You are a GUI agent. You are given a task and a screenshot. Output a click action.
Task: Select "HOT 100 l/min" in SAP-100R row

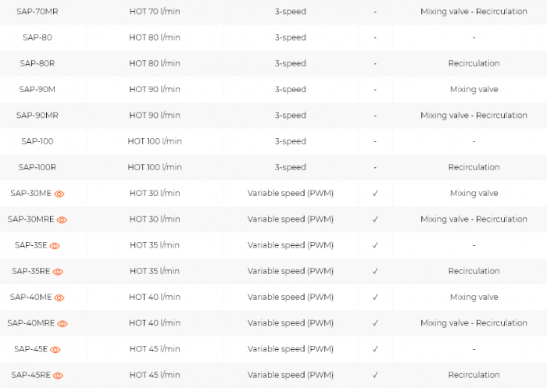(x=155, y=167)
